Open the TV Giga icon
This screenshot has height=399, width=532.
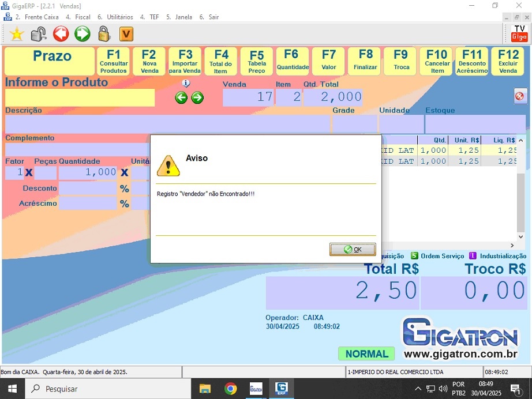click(519, 33)
